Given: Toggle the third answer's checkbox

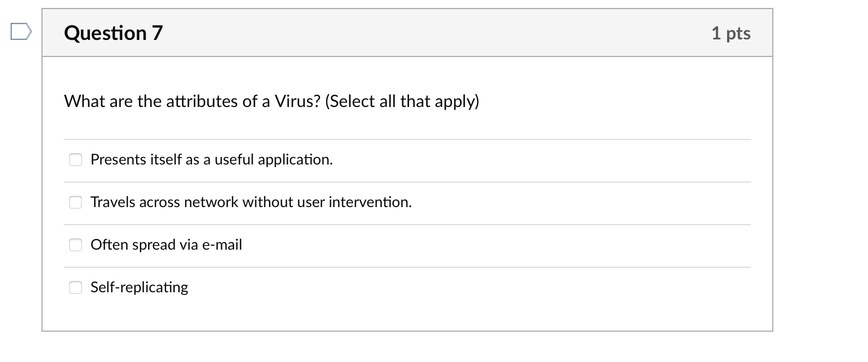Looking at the screenshot, I should click(75, 245).
